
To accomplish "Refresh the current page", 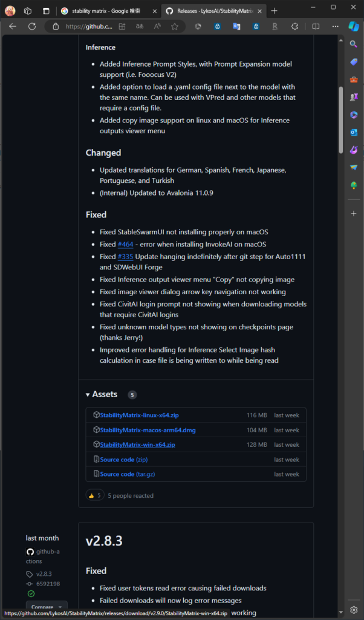I will 32,27.
